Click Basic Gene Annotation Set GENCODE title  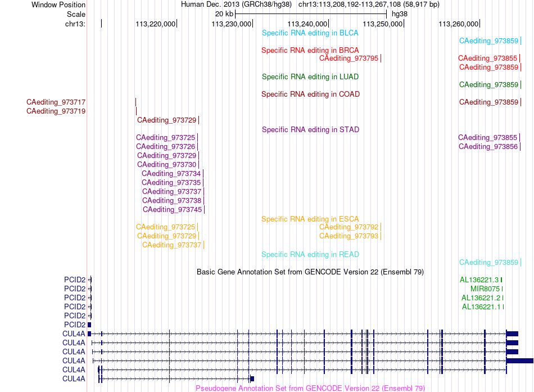tap(310, 272)
